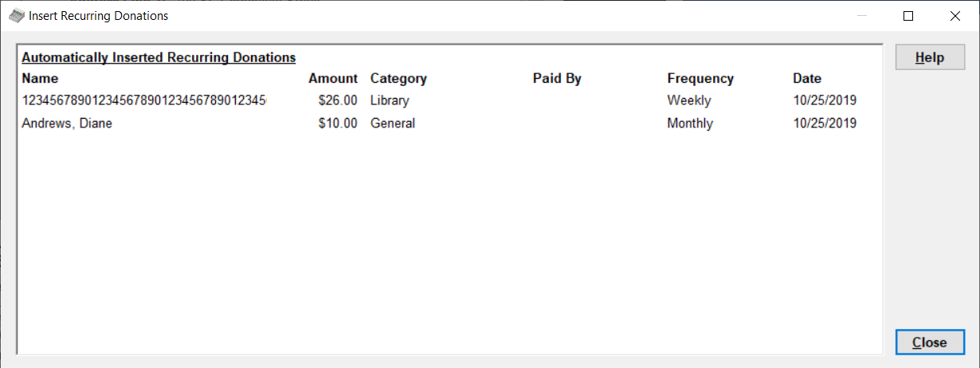This screenshot has width=980, height=368.
Task: Click the Monthly frequency cell
Action: tap(690, 123)
